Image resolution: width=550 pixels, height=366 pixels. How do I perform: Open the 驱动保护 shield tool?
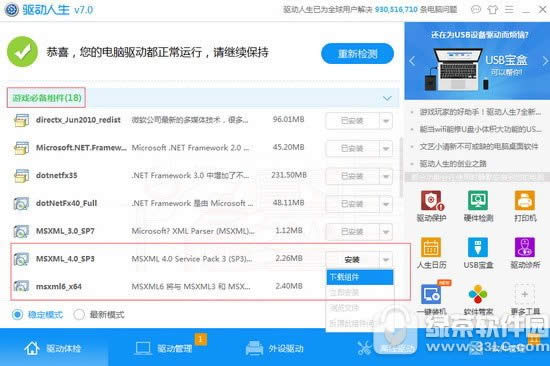(x=431, y=201)
